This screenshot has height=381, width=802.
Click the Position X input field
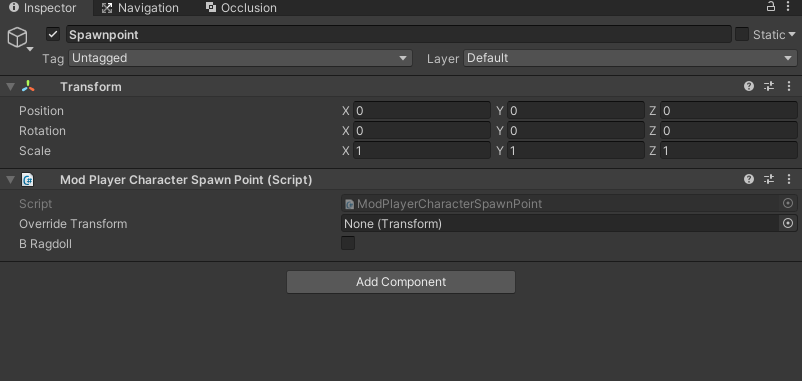(421, 110)
